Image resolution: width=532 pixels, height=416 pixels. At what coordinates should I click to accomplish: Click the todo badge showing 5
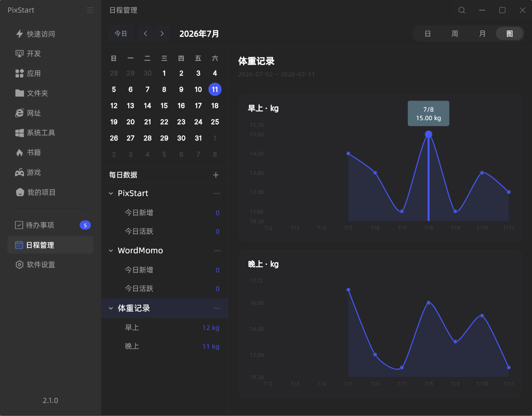pyautogui.click(x=85, y=225)
